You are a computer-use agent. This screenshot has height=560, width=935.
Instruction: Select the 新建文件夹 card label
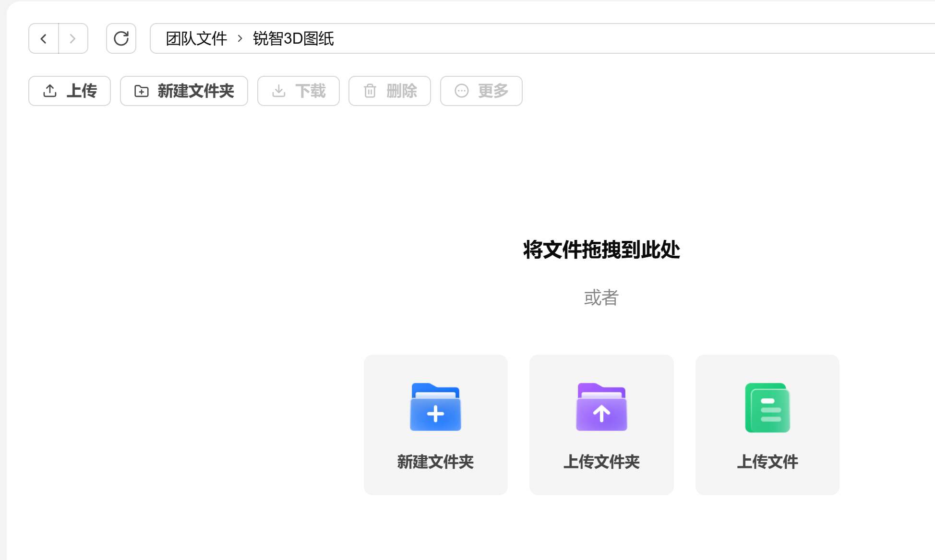click(x=435, y=462)
